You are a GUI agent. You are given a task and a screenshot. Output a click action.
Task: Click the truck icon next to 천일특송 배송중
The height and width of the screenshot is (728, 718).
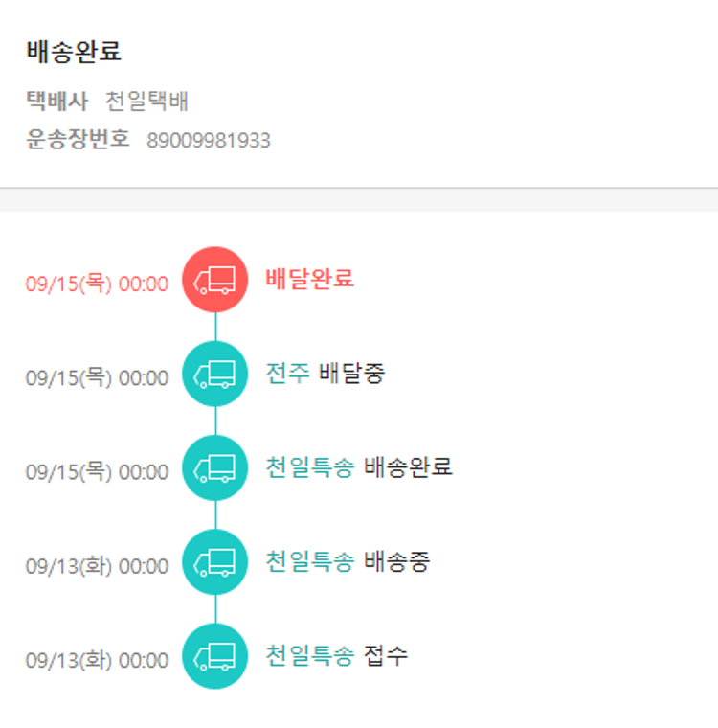pyautogui.click(x=214, y=562)
